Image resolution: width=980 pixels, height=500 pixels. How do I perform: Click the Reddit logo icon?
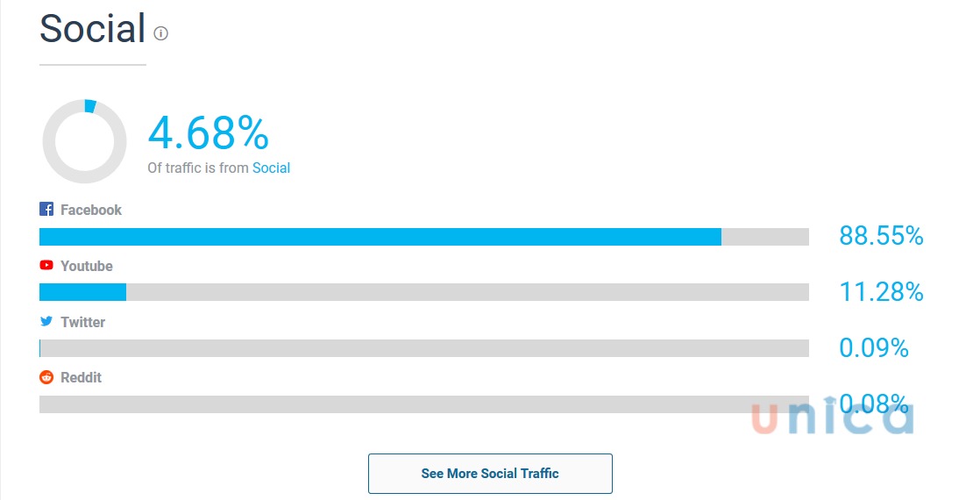point(46,377)
